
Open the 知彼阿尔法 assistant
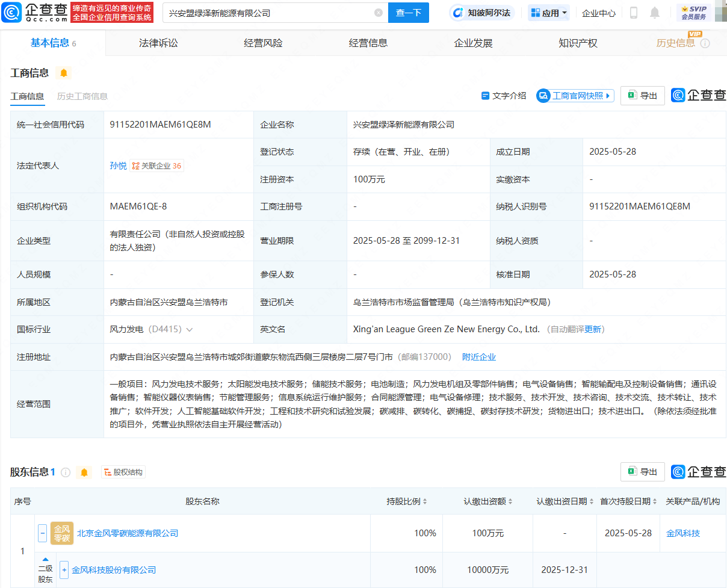[x=483, y=13]
